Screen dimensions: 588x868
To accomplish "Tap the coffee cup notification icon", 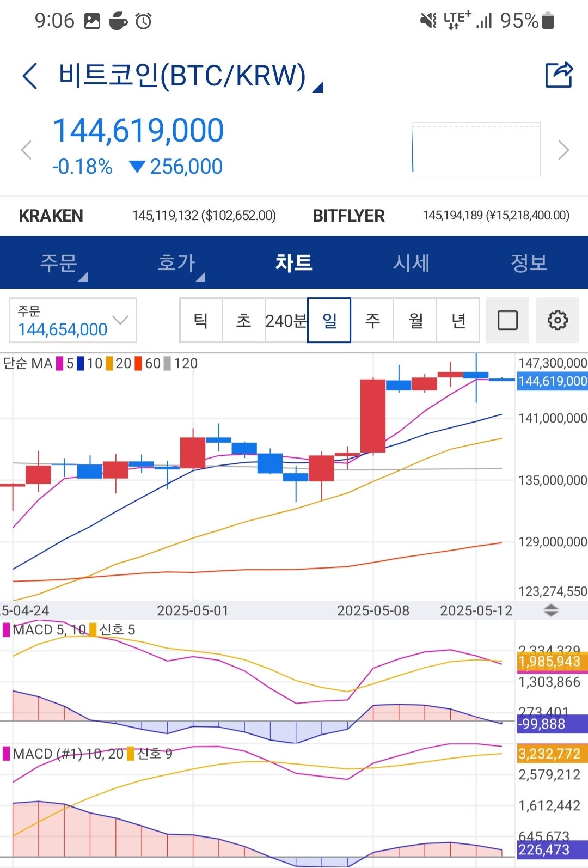I will click(118, 21).
